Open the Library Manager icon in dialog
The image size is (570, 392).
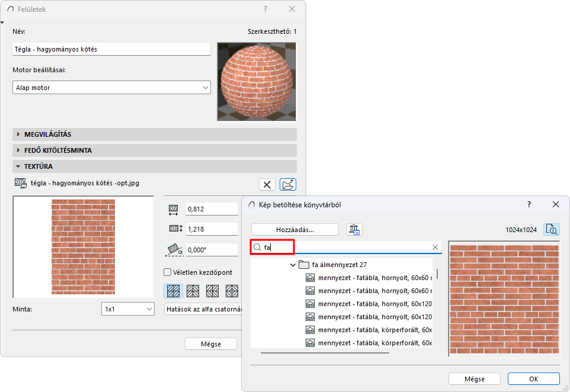[x=354, y=230]
